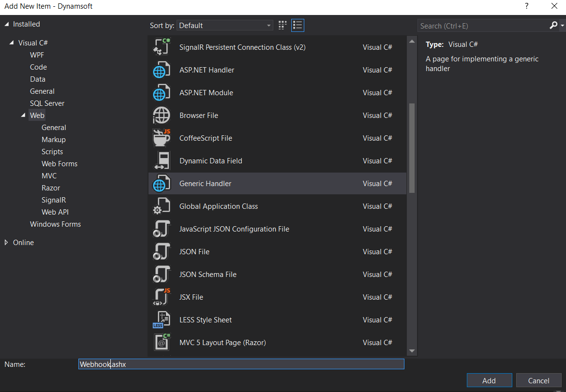
Task: Select SQL Server category
Action: pos(47,103)
